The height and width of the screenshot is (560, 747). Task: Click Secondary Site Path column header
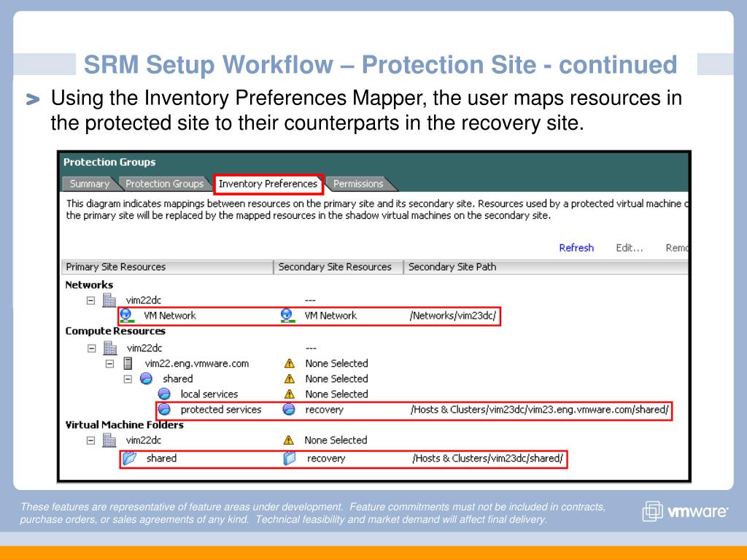tap(546, 267)
